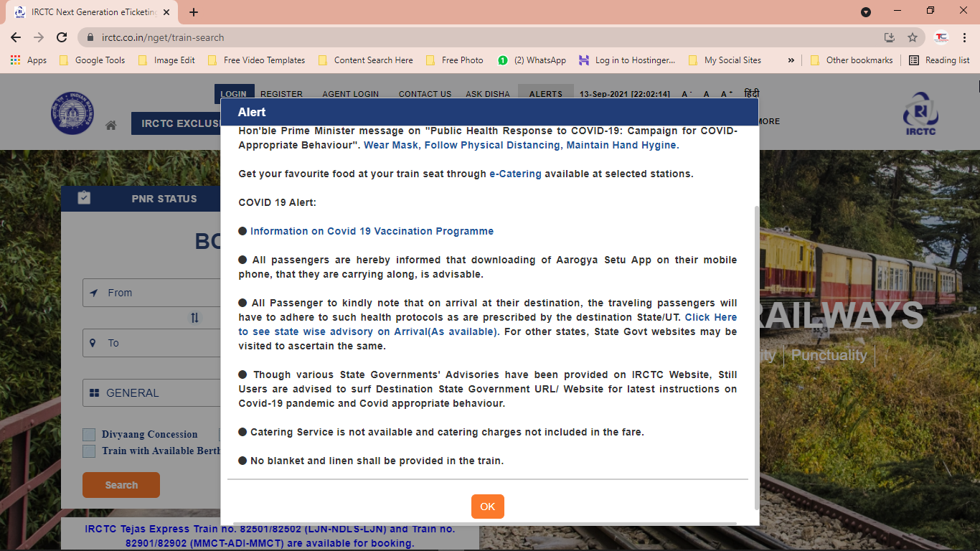Screen dimensions: 980x551
Task: Open CONTACT US in top menu
Action: tap(425, 94)
